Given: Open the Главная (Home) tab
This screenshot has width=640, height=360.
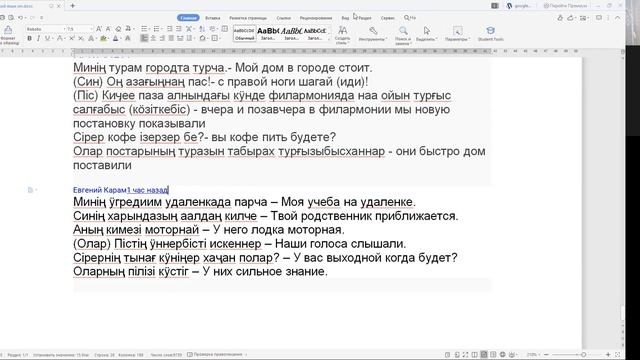Looking at the screenshot, I should pyautogui.click(x=188, y=18).
